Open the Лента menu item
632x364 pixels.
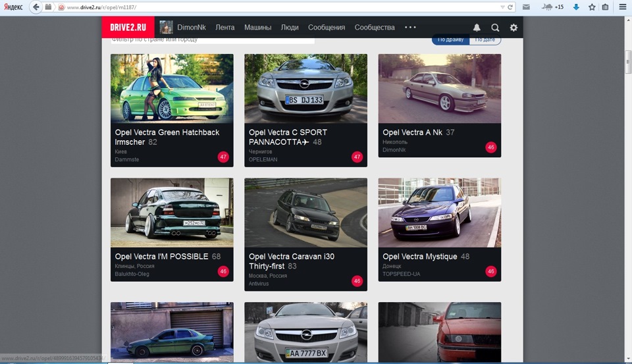pyautogui.click(x=225, y=28)
